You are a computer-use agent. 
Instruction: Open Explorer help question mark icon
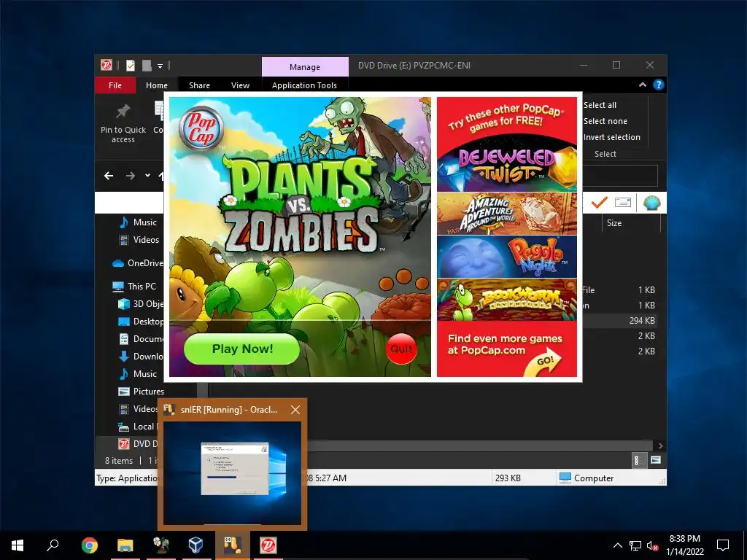click(x=659, y=85)
